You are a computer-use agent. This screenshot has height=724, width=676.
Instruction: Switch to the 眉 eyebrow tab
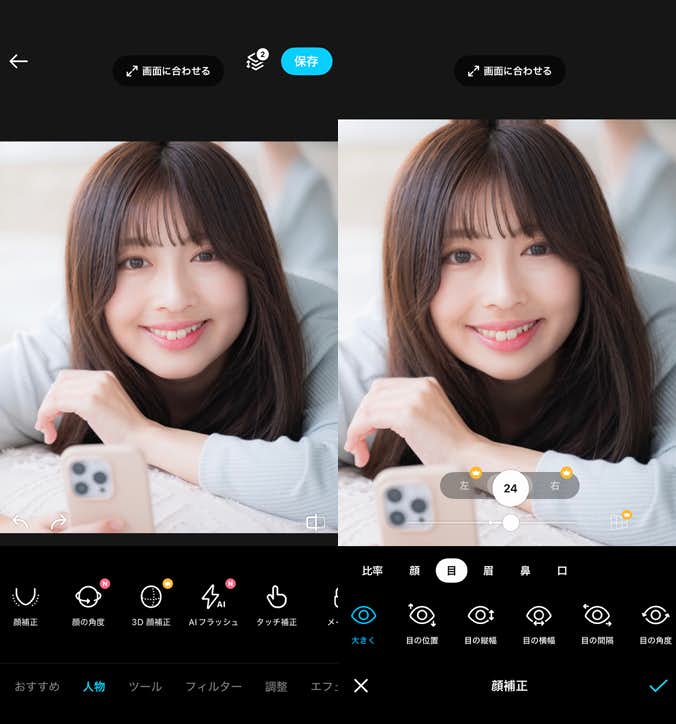click(488, 571)
